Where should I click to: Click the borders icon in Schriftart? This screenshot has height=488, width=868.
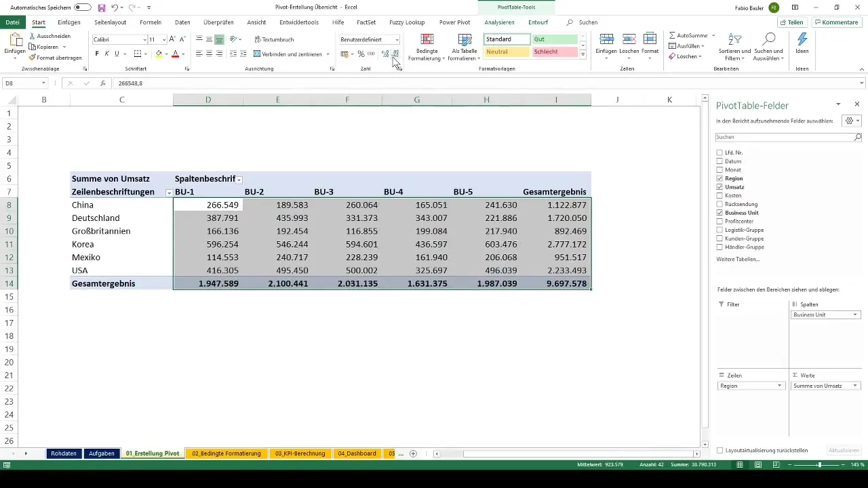click(x=138, y=54)
